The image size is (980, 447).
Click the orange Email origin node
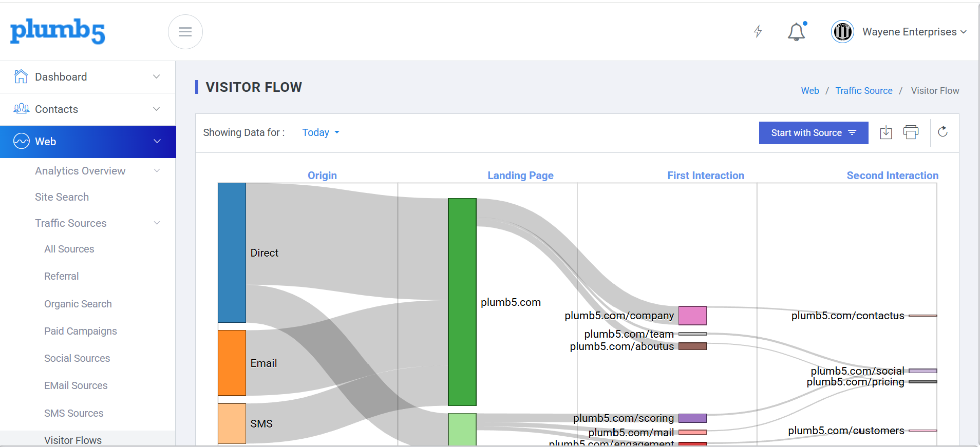(x=232, y=363)
